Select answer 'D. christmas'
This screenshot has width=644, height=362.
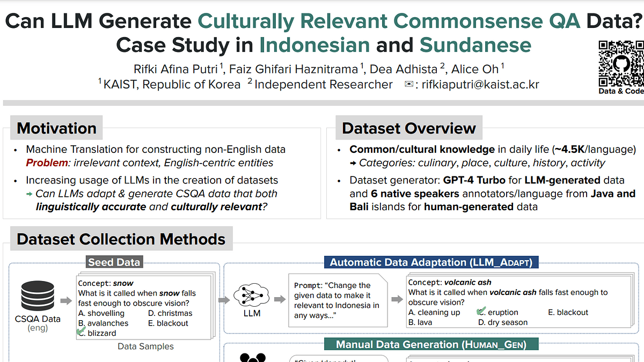[x=170, y=313]
